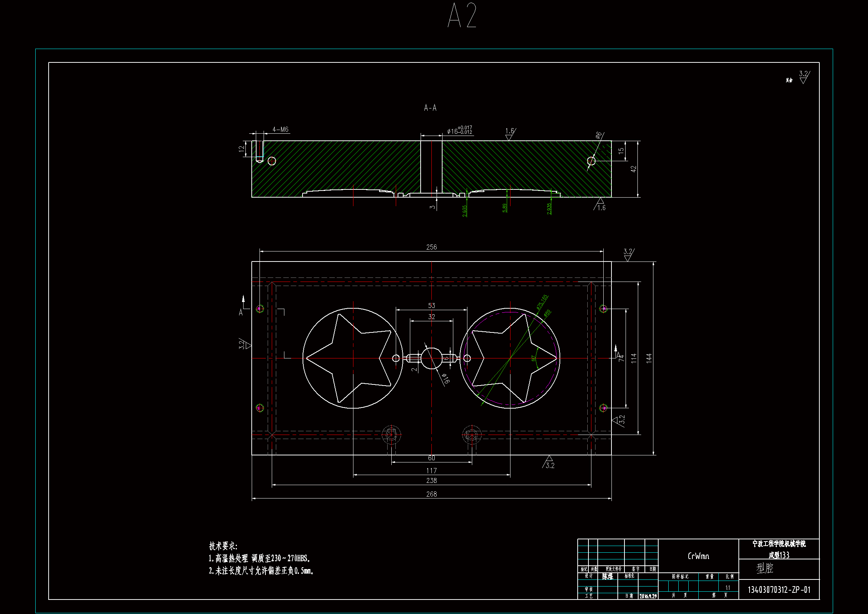Screen dimensions: 868x614
Task: Click the 53 dimension above the sprue
Action: coord(431,305)
